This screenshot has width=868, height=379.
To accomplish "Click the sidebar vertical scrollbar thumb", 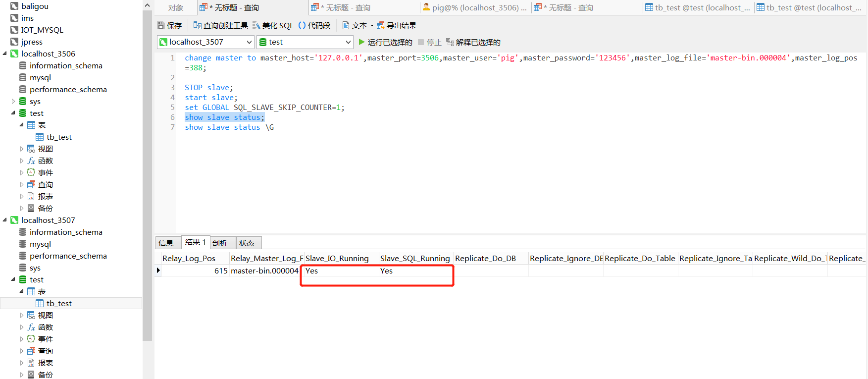I will point(147,175).
